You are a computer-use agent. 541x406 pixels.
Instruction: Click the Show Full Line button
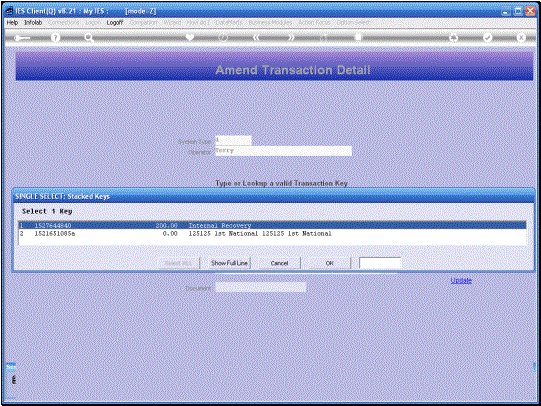pos(229,263)
